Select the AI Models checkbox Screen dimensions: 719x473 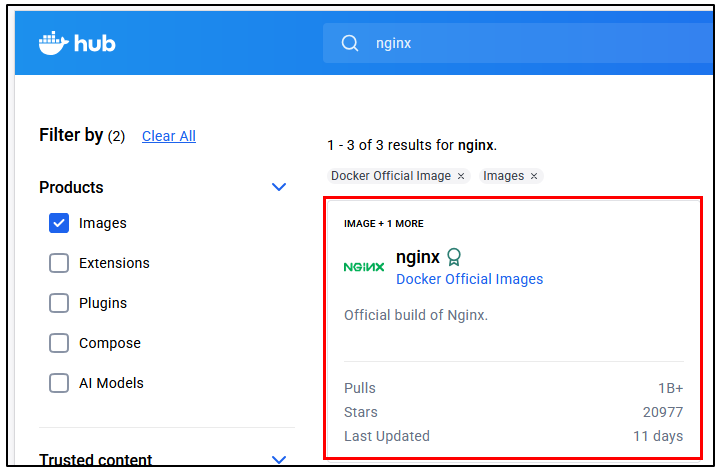[x=59, y=383]
